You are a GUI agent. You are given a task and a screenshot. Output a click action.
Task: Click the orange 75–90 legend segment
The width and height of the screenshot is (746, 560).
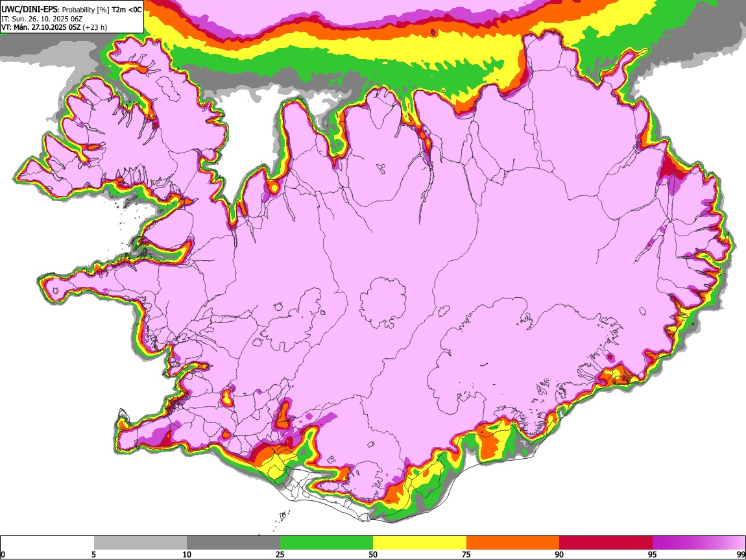tap(513, 542)
